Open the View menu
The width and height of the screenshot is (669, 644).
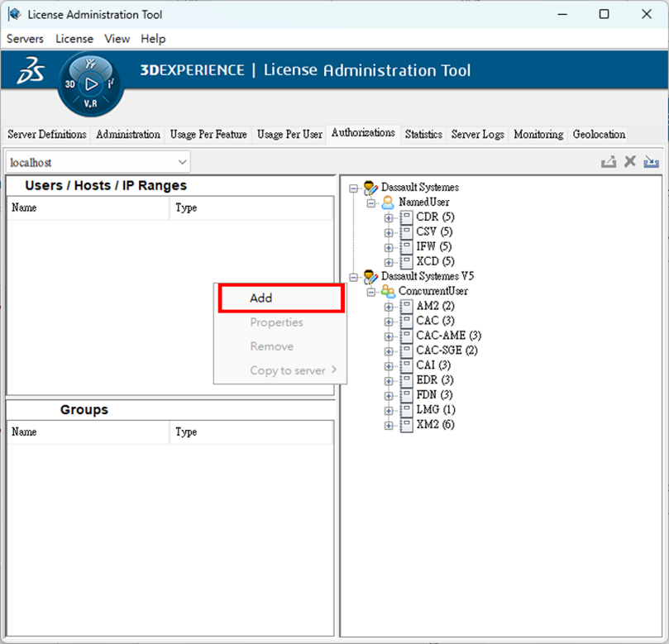coord(117,39)
